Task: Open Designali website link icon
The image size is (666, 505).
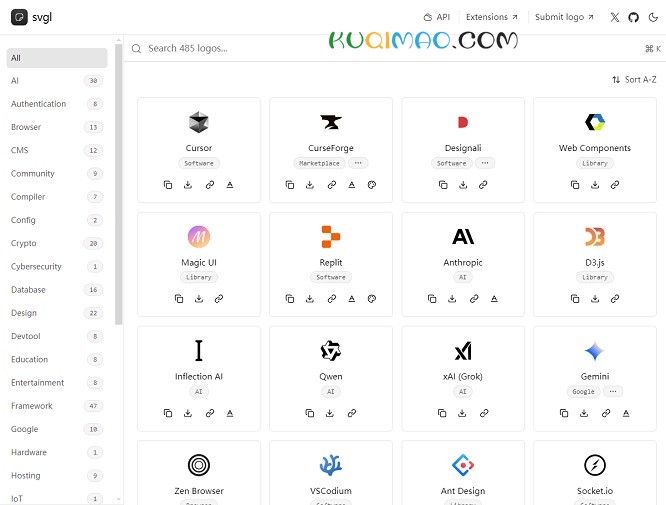Action: click(x=483, y=185)
